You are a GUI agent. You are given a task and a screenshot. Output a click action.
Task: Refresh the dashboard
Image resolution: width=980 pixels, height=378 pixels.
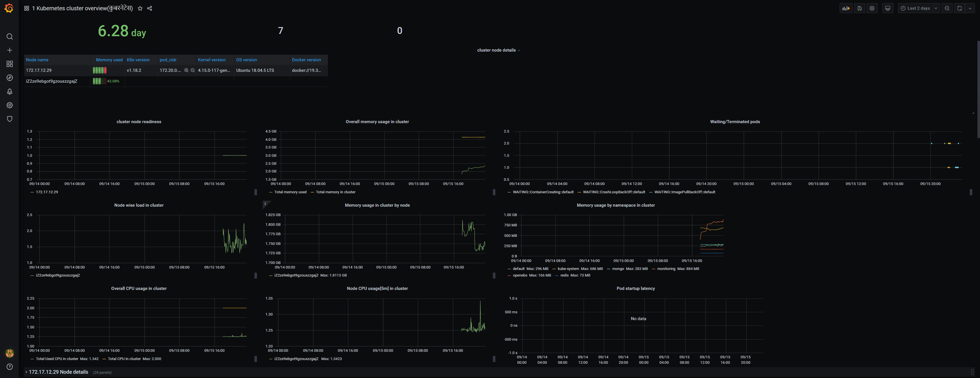[959, 8]
